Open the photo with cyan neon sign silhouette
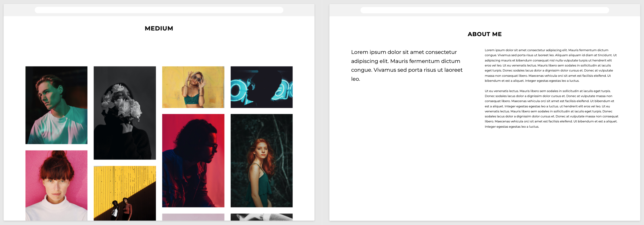Screen dimensions: 644x225 (261, 87)
